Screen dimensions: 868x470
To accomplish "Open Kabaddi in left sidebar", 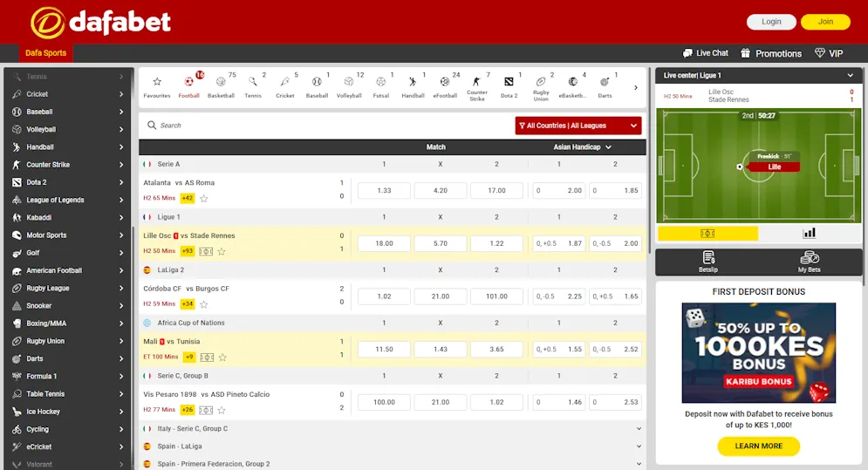I will (x=69, y=218).
